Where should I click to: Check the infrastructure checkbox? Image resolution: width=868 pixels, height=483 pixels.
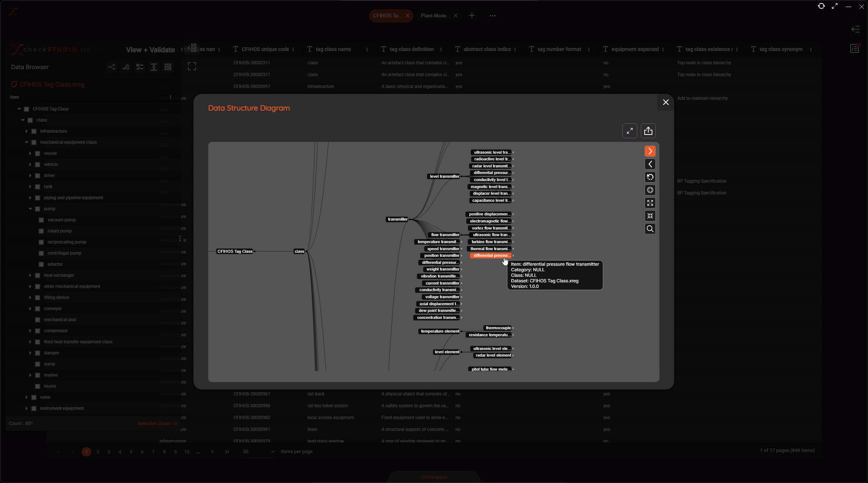tap(34, 131)
